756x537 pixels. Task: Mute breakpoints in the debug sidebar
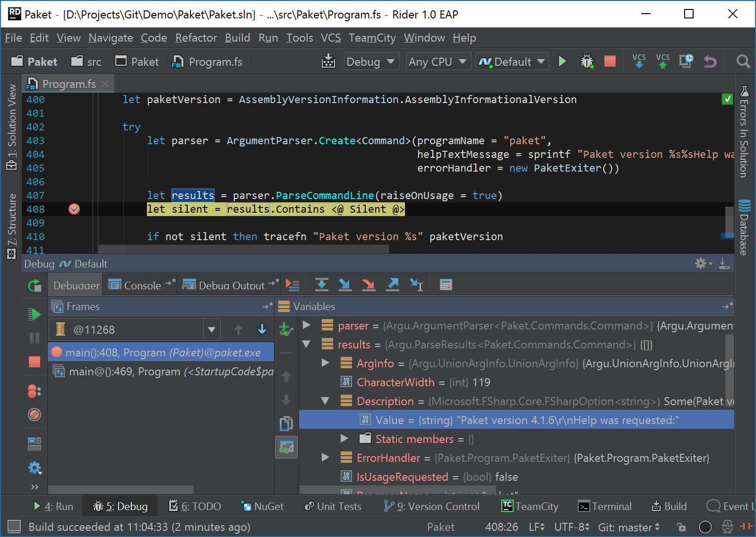[x=34, y=415]
